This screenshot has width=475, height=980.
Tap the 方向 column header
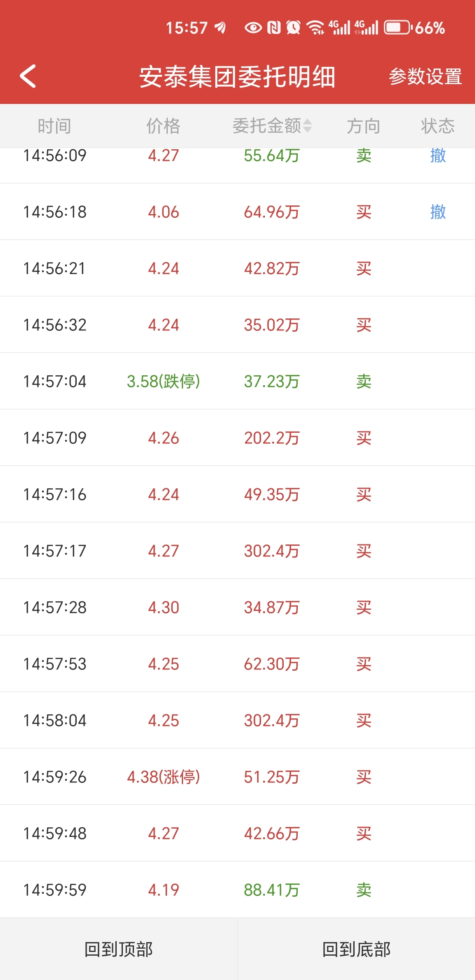[x=363, y=126]
